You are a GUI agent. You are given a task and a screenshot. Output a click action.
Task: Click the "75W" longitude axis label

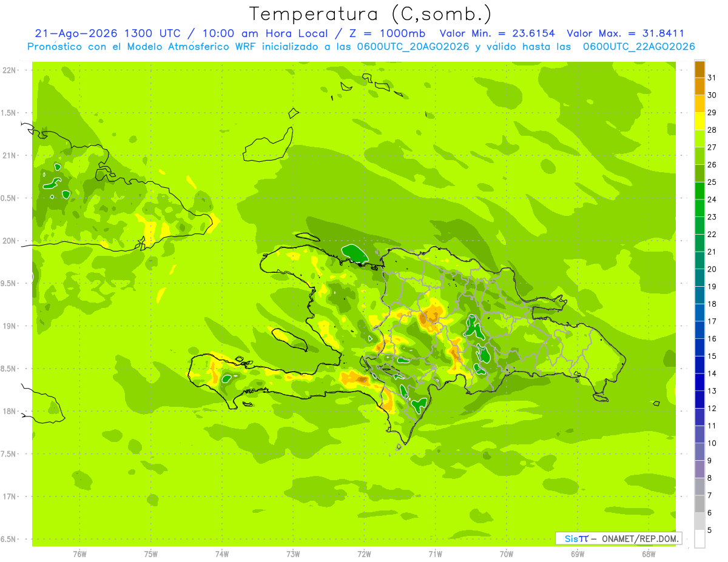click(x=151, y=554)
